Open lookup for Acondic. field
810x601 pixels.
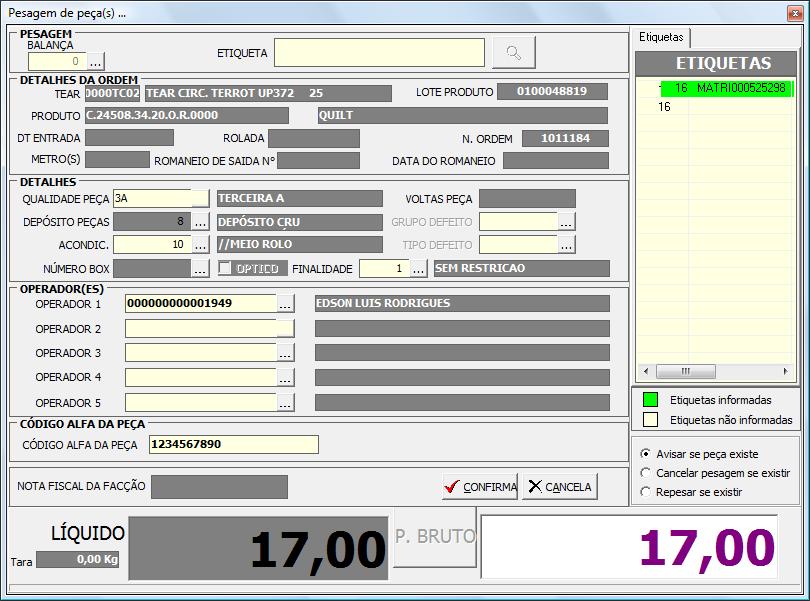pyautogui.click(x=200, y=245)
